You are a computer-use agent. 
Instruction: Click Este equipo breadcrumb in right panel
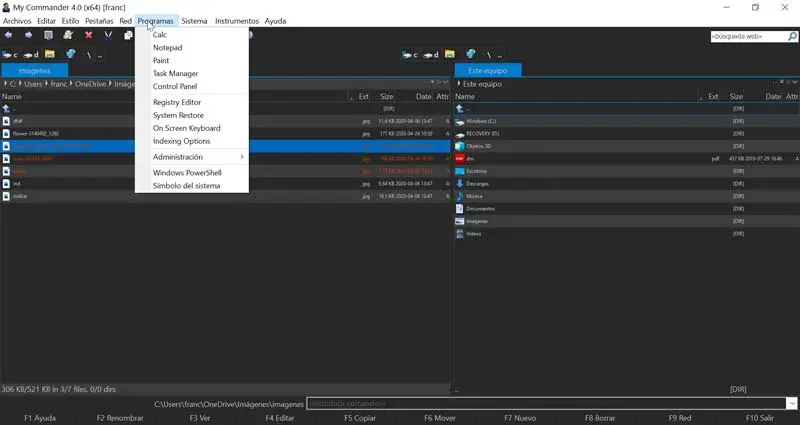pyautogui.click(x=482, y=84)
